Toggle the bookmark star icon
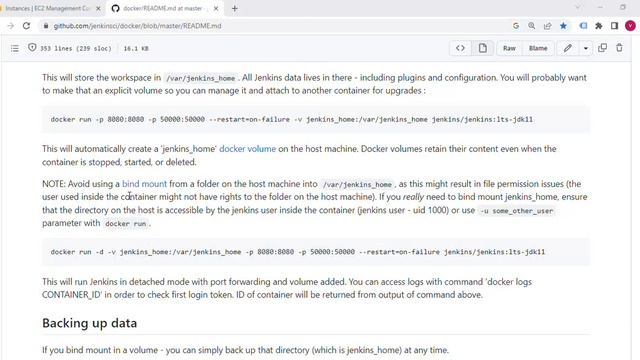This screenshot has height=360, width=640. point(563,26)
